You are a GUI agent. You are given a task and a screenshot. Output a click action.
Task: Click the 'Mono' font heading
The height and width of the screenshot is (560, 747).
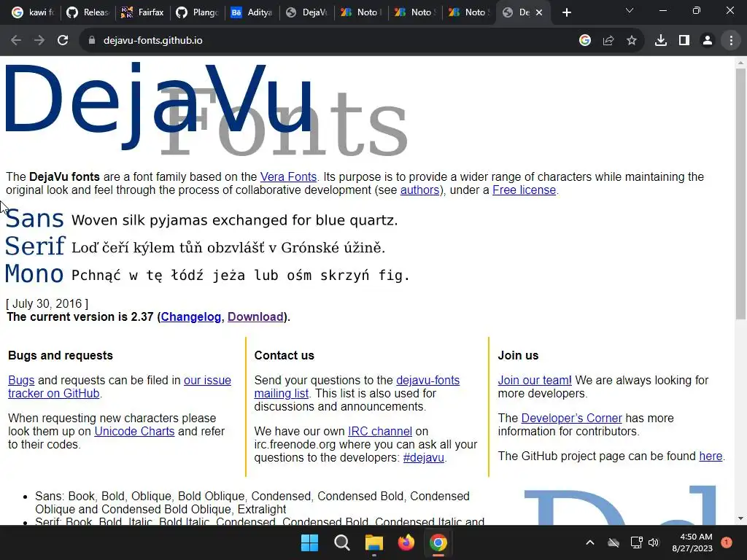pos(34,274)
